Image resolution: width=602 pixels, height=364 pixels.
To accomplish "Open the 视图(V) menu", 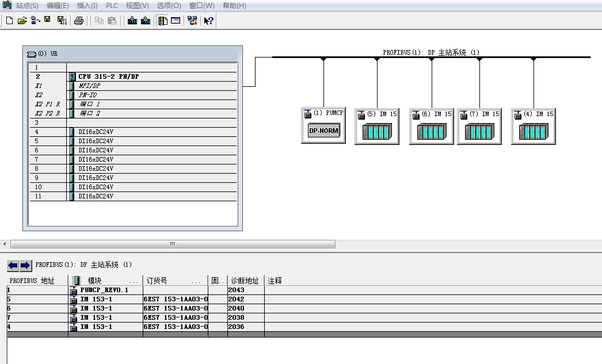I will (x=138, y=6).
